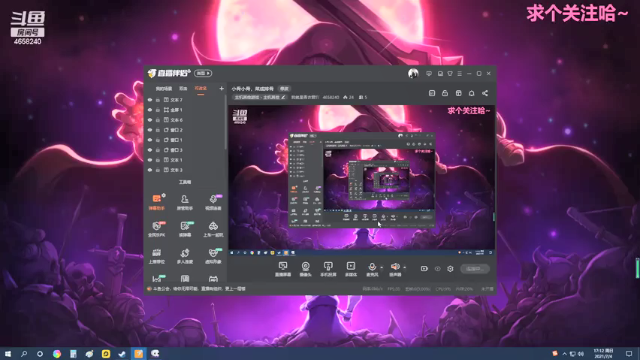Open the 上车一起玩 gamepad tool

point(213,229)
